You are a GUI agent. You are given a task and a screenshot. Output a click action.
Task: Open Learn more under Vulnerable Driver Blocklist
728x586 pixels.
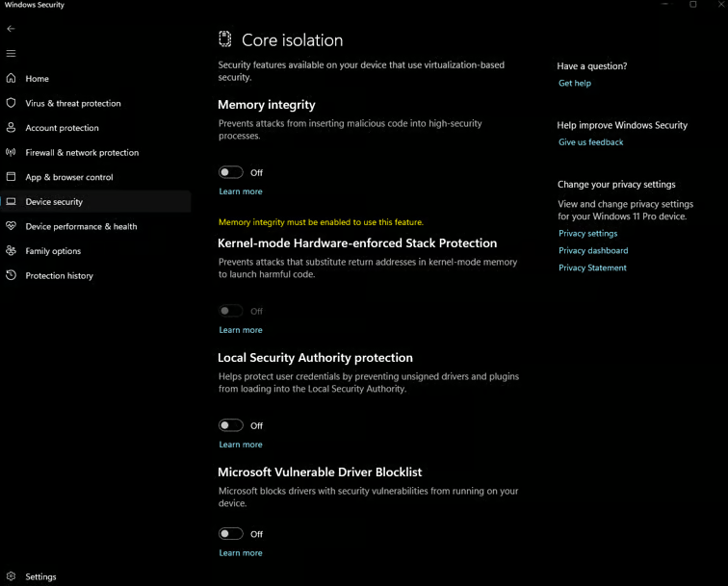[x=241, y=553]
